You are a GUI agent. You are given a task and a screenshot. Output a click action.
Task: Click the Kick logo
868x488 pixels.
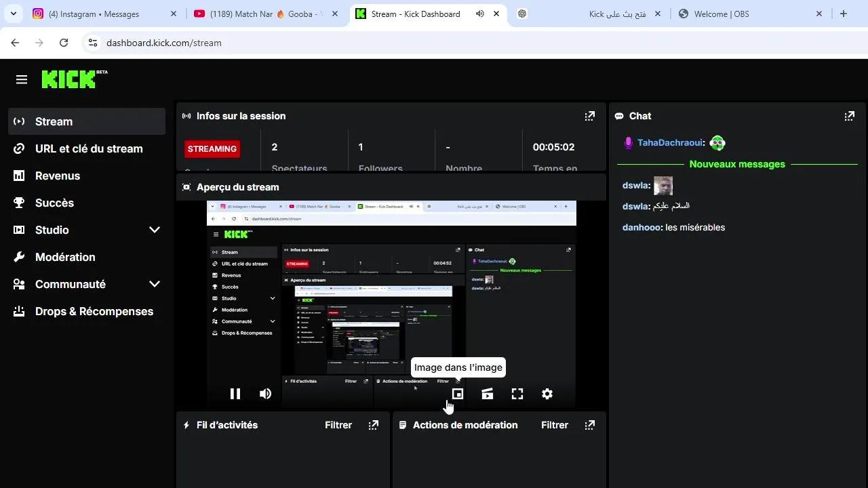point(74,79)
